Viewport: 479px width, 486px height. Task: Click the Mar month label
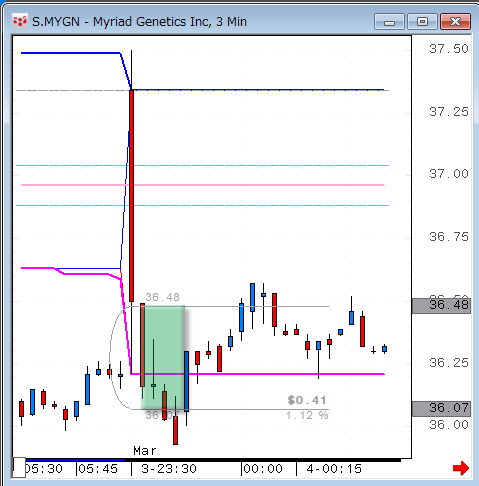tap(145, 451)
